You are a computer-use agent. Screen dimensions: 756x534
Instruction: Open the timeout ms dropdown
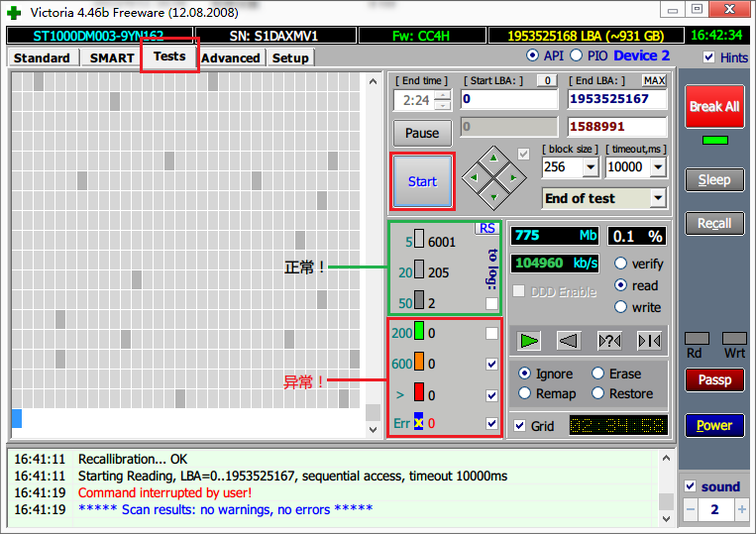click(x=658, y=167)
